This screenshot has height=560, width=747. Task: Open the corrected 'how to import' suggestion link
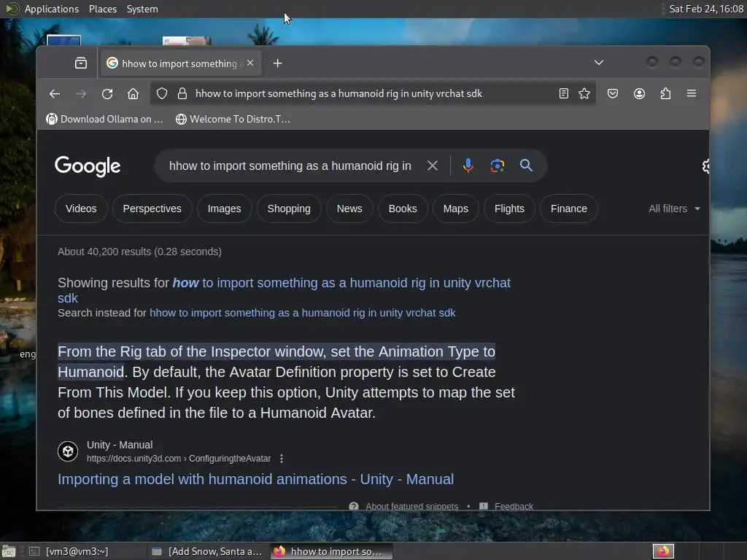(x=284, y=290)
